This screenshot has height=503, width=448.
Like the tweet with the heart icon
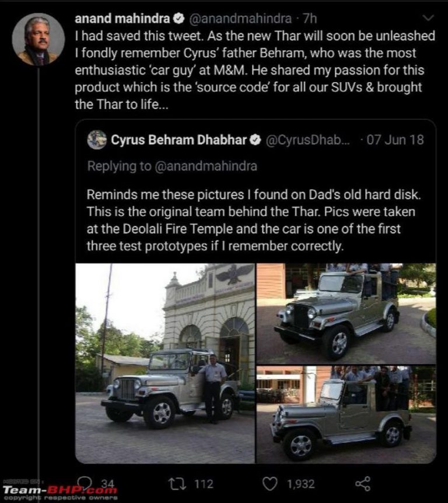tap(269, 484)
